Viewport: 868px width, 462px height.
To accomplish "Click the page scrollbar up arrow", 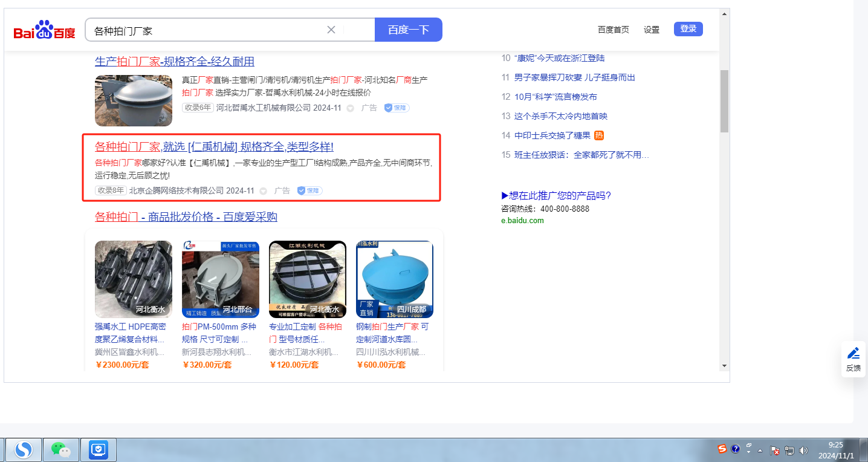I will [724, 14].
